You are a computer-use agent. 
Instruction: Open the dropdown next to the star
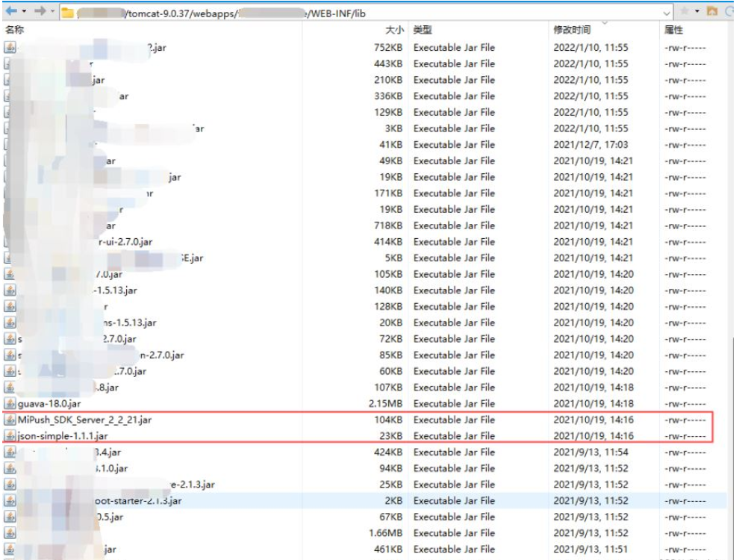(697, 11)
